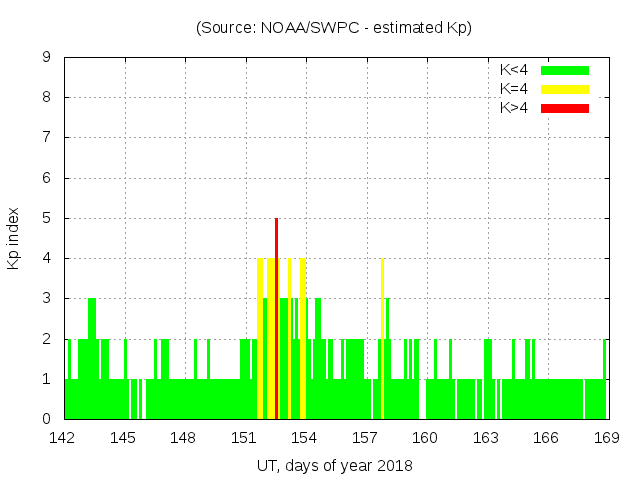640x480 pixels.
Task: Click the red K>4 legend swatch
Action: (565, 108)
